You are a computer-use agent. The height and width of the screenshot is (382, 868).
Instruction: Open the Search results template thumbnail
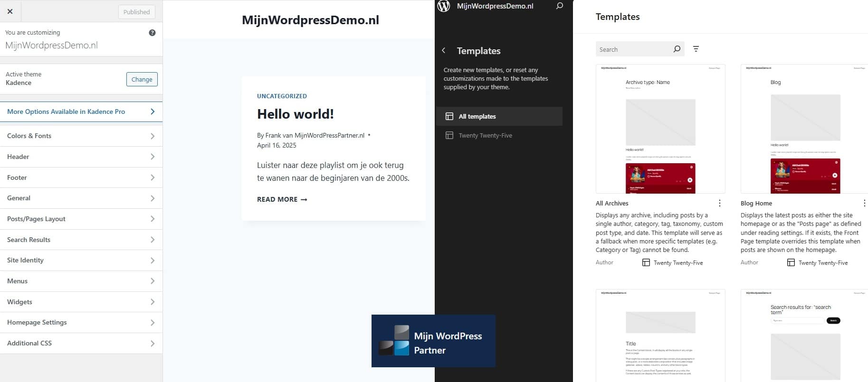point(804,335)
